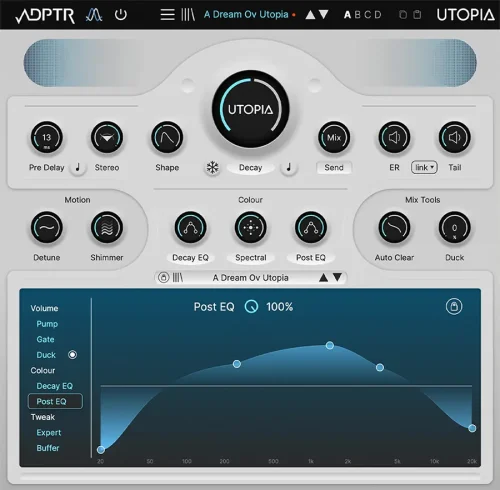The width and height of the screenshot is (500, 490).
Task: Select previous sub-preset with up arrow
Action: [x=323, y=278]
